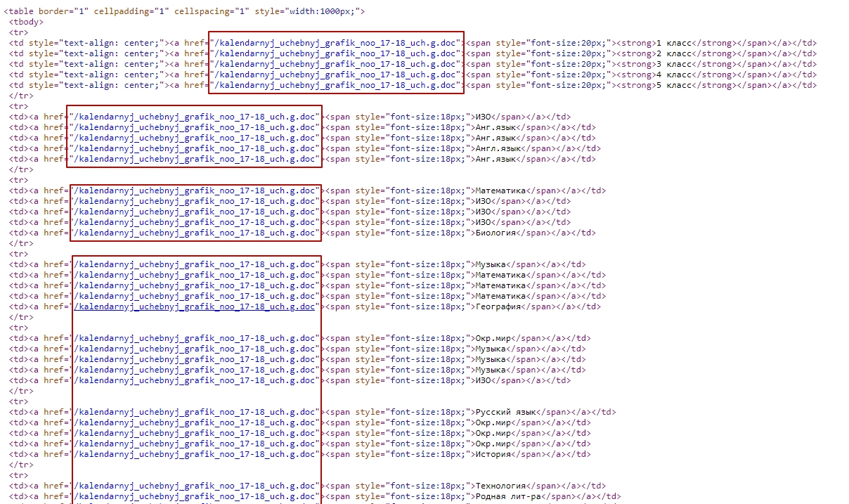Open the href link on the Биология line
Viewport: 849px width, 504px height.
tap(195, 233)
